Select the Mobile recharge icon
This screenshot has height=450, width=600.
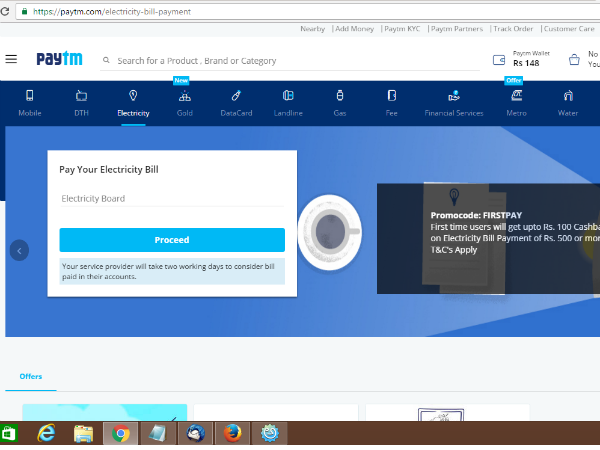coord(30,96)
